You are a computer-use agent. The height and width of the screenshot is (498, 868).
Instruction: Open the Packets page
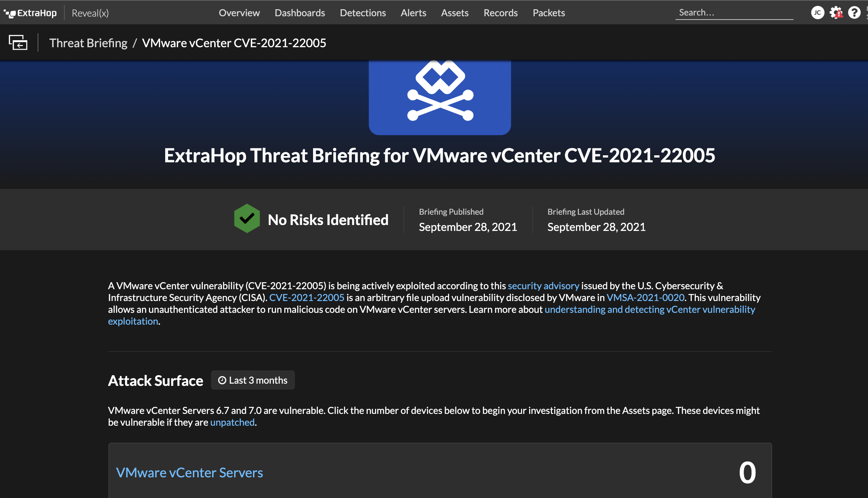point(549,13)
